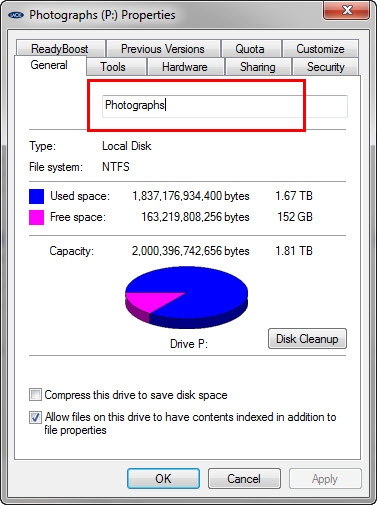This screenshot has width=377, height=505.
Task: Click the LaCie drive icon in title bar
Action: click(16, 15)
